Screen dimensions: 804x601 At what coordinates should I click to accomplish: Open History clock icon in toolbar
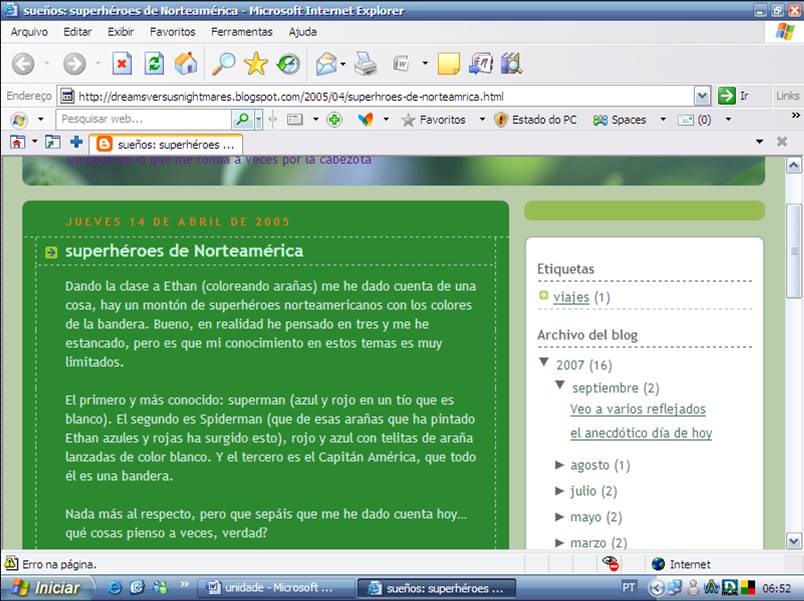point(288,64)
